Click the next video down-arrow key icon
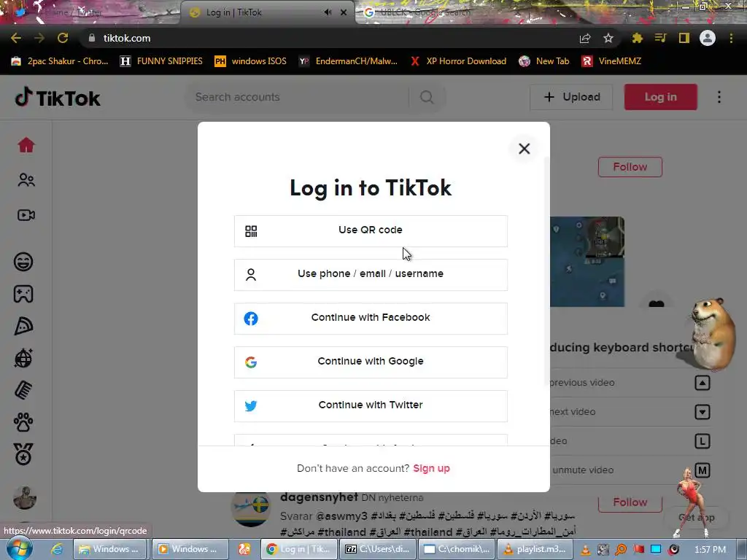This screenshot has height=560, width=747. pos(703,412)
